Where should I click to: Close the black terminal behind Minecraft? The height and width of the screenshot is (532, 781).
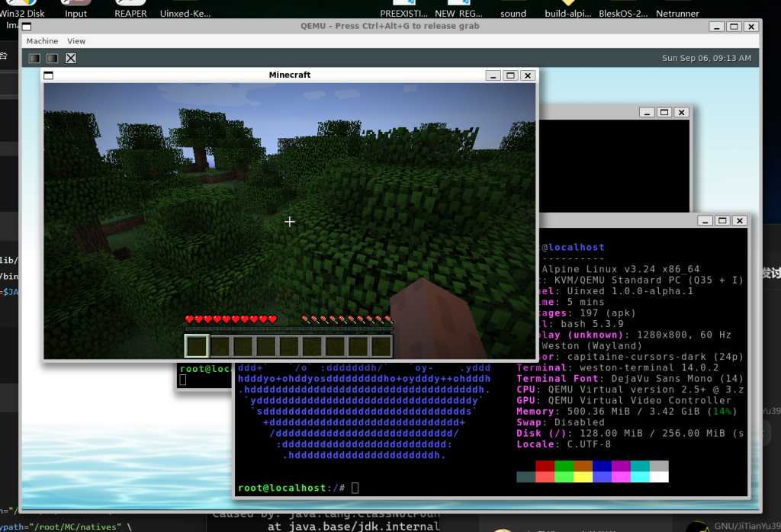click(x=681, y=113)
